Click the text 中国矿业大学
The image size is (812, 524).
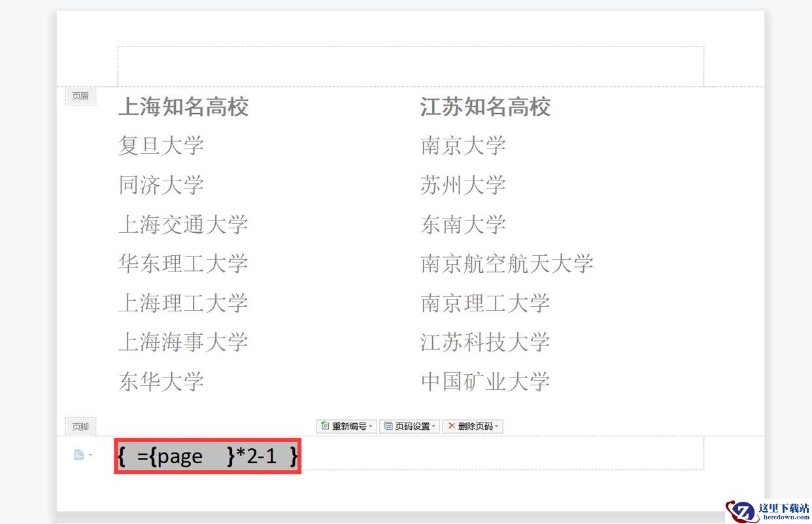click(485, 381)
